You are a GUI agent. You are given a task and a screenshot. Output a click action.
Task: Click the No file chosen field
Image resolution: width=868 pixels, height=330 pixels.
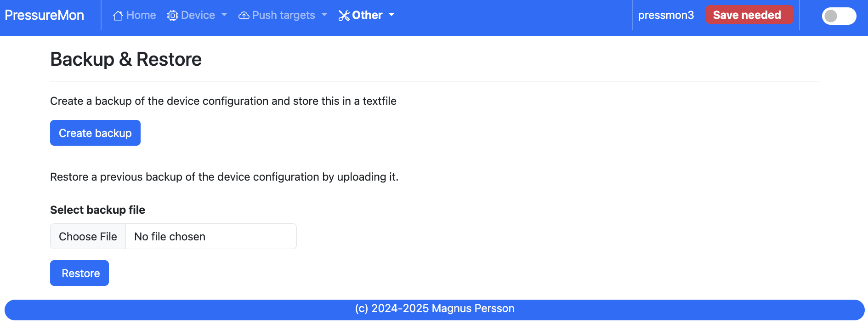[x=211, y=236]
